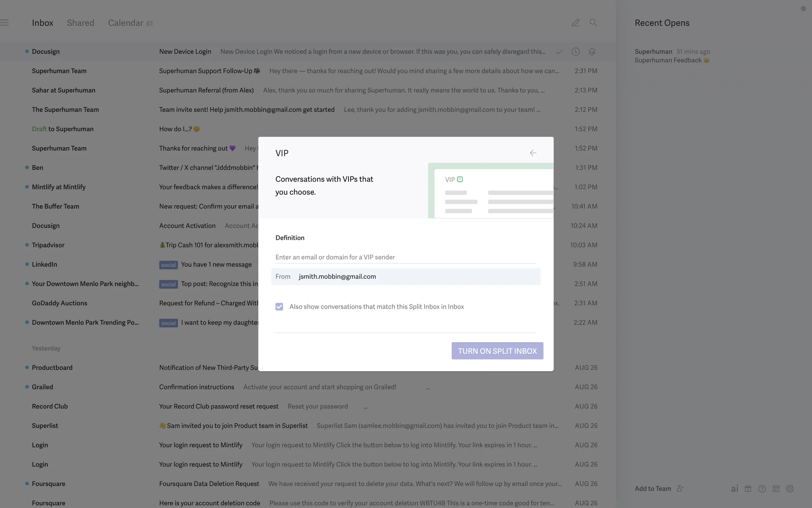Image resolution: width=812 pixels, height=508 pixels.
Task: Mark Docusign email done with checkmark
Action: 559,52
